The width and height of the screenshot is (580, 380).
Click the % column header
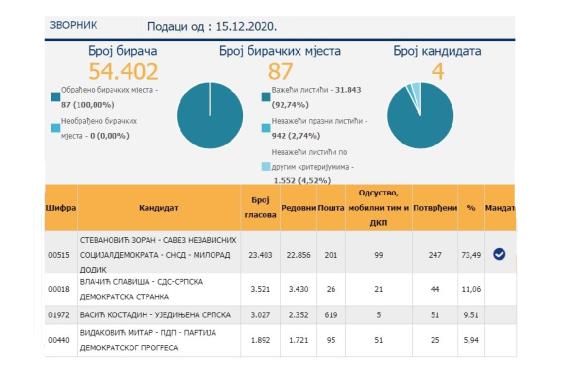471,208
